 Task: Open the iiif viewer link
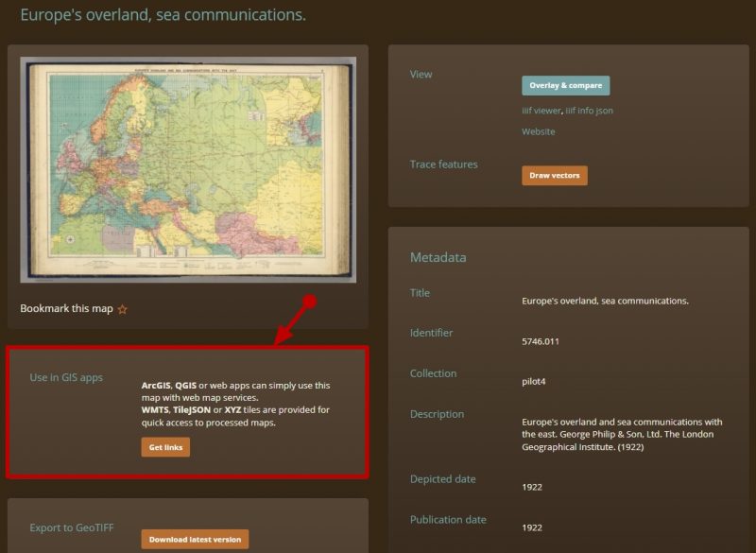541,111
